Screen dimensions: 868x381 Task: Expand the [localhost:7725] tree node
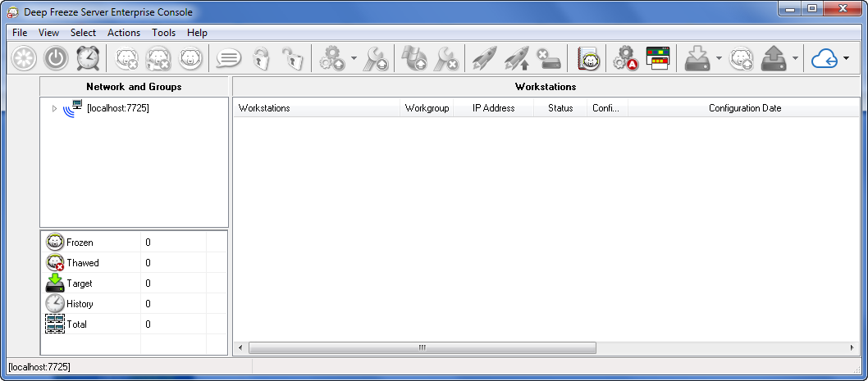pyautogui.click(x=54, y=108)
